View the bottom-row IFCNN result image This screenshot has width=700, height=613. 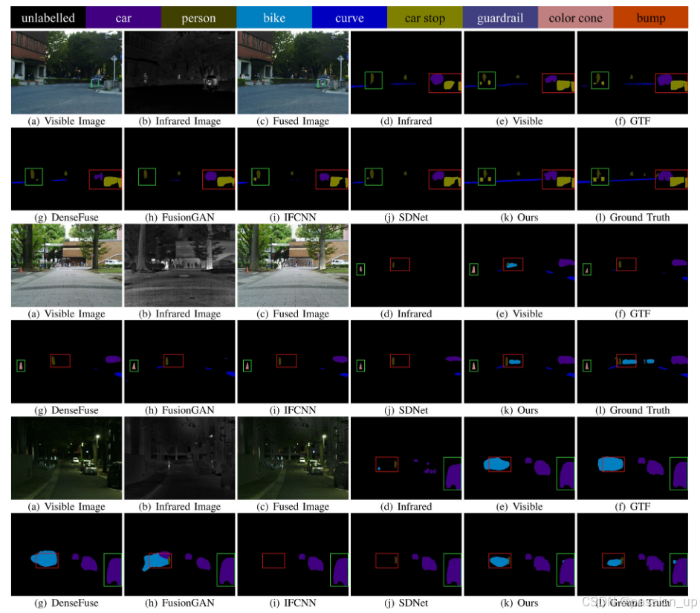(293, 554)
